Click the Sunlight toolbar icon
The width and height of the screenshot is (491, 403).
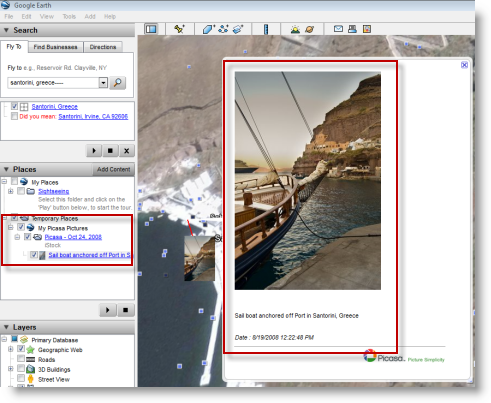click(295, 29)
